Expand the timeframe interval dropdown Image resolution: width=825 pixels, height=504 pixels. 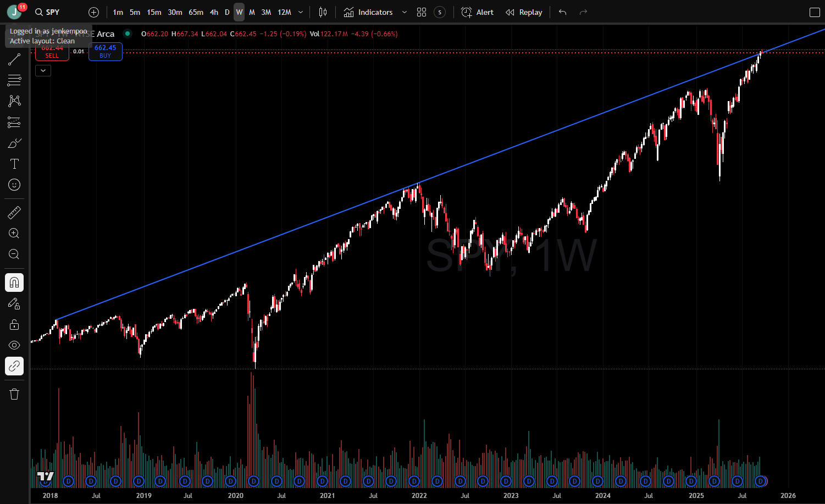[x=301, y=12]
